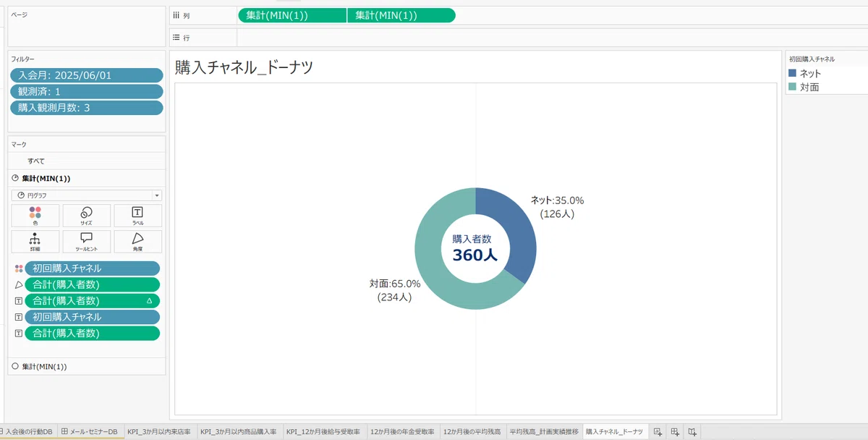
Task: Add a new dashboard
Action: tap(675, 431)
